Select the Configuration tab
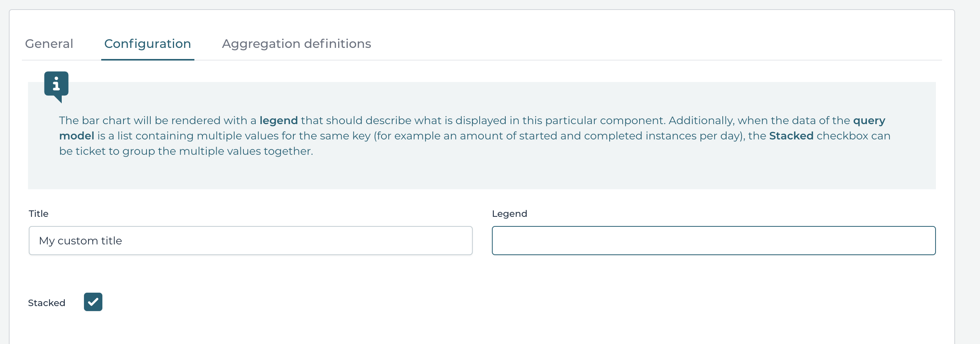 tap(148, 44)
